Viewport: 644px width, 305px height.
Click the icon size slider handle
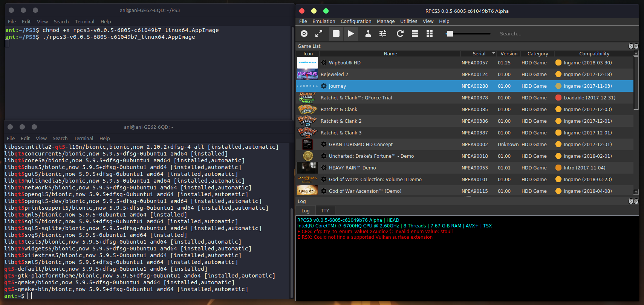(x=450, y=34)
